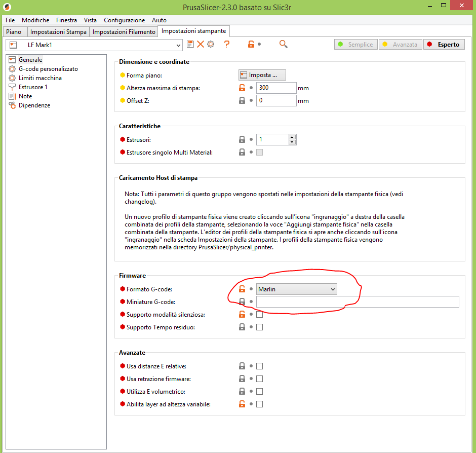Switch to the Impostazioni Filamento tab
Viewport: 476px width, 453px height.
[124, 32]
